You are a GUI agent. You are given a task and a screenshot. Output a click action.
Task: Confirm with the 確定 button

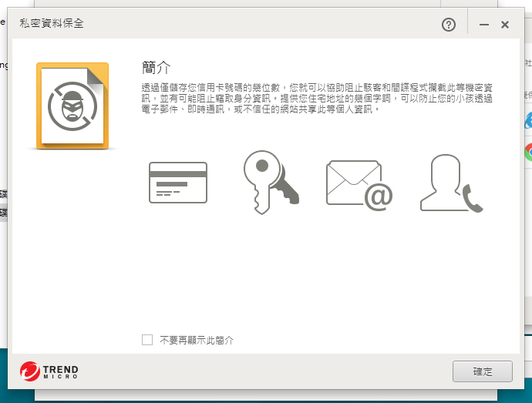[483, 371]
